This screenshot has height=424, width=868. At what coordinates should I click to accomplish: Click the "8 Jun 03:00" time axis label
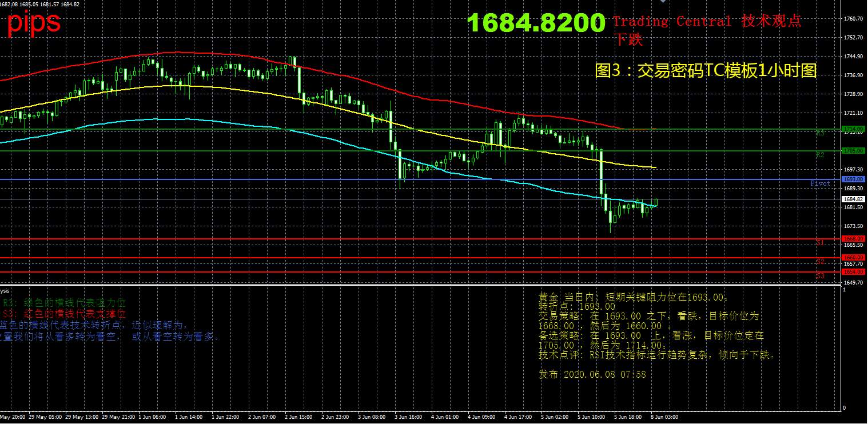coord(665,418)
